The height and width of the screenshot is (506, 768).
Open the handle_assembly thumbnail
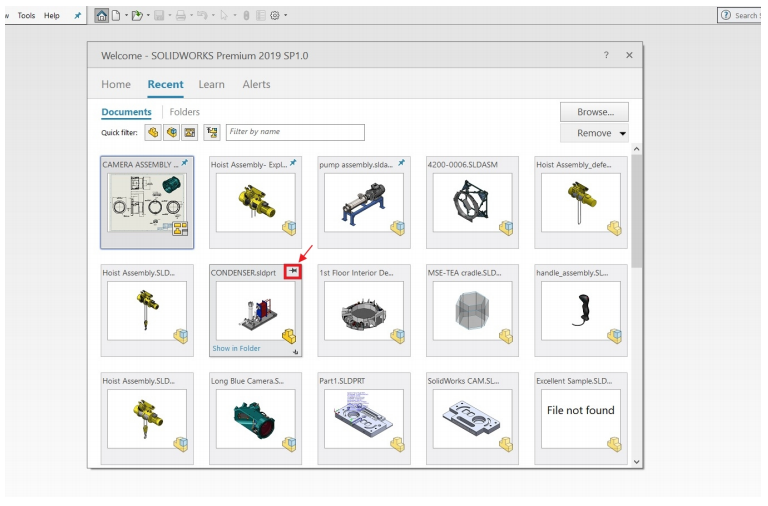[x=581, y=311]
